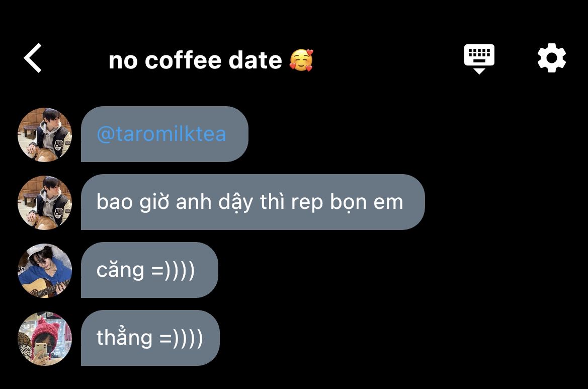This screenshot has width=588, height=389.
Task: Tap the word "dậy" in the long message
Action: tap(236, 203)
